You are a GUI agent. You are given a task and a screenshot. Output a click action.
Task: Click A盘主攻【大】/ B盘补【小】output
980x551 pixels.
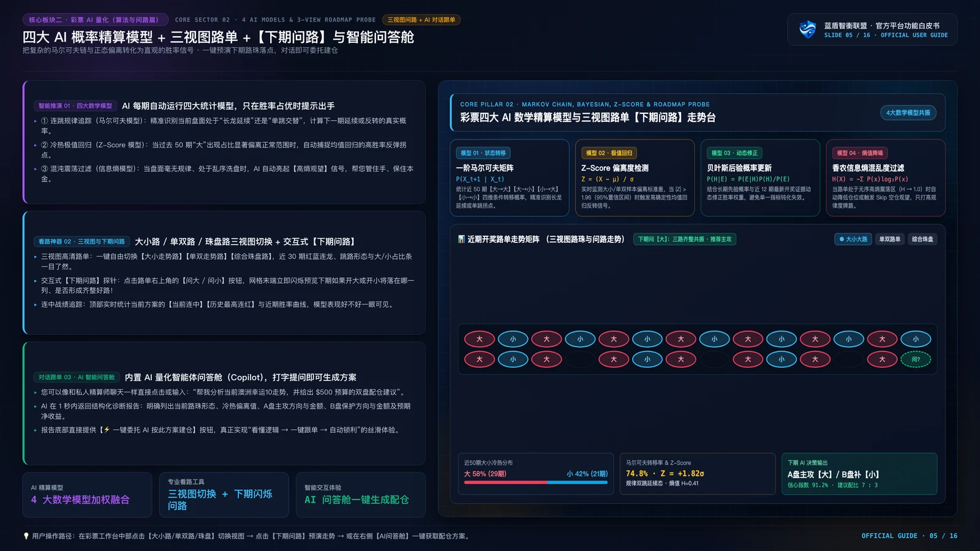coord(833,474)
